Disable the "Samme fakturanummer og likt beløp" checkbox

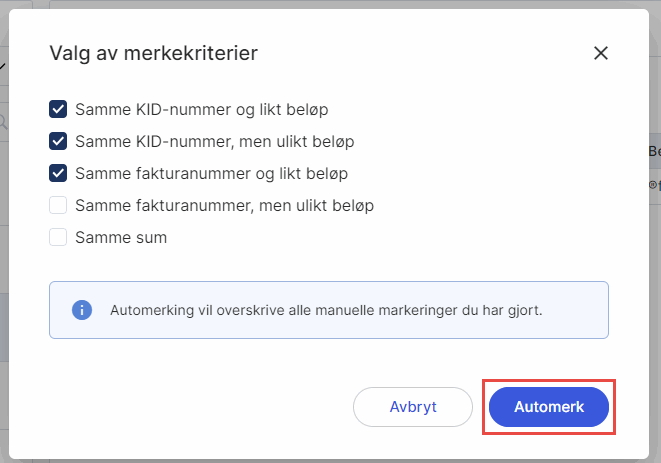(x=58, y=173)
